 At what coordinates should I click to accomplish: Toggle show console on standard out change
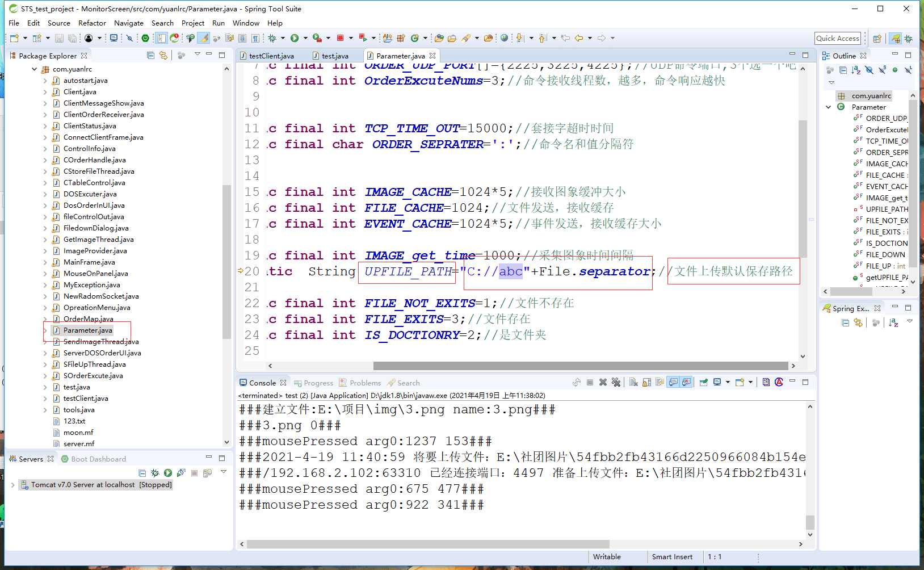pos(673,382)
